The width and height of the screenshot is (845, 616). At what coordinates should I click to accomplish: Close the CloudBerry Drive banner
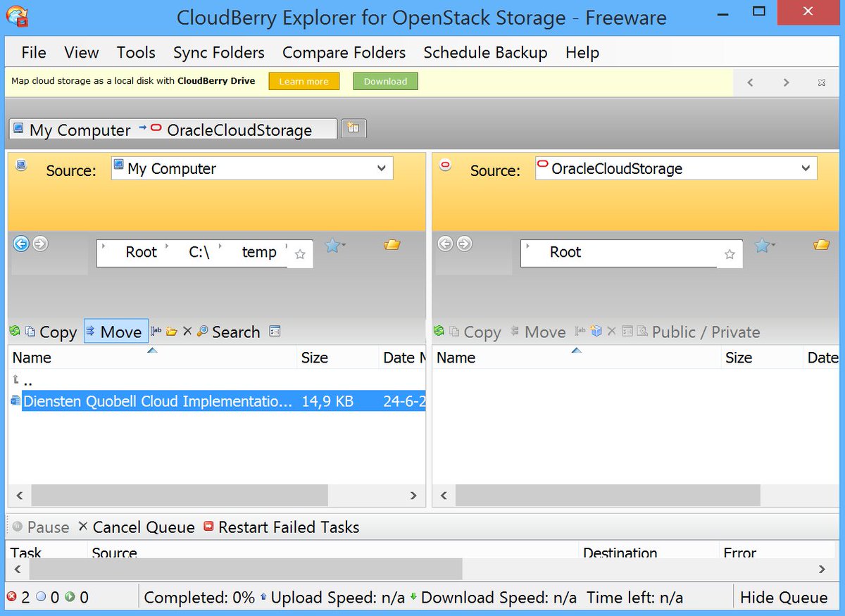point(822,83)
